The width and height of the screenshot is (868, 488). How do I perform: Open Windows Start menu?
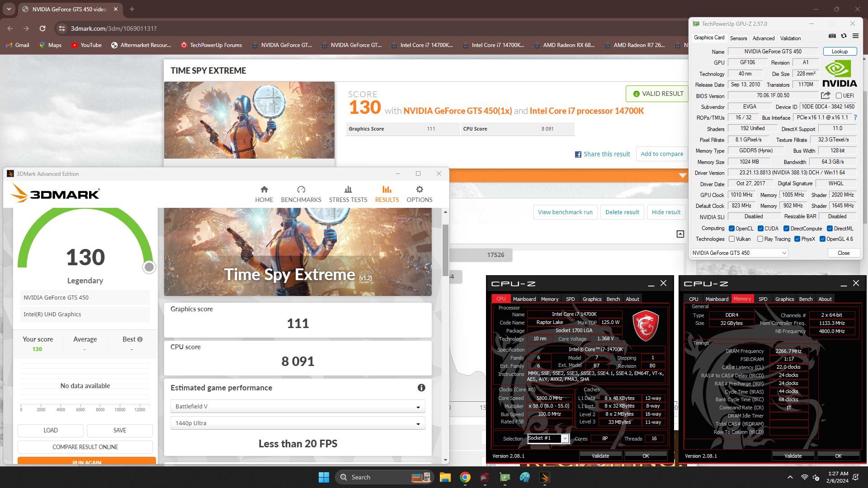(324, 477)
